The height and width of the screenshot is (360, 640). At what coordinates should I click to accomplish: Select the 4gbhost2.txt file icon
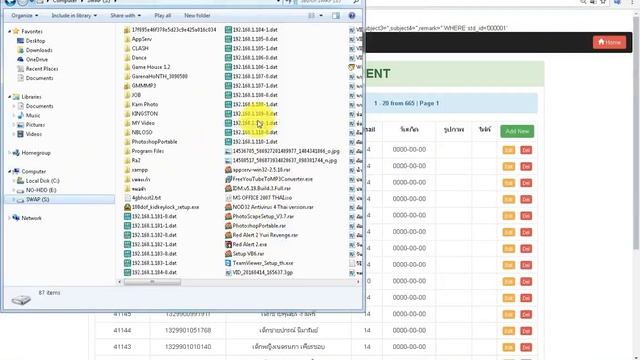pos(127,198)
